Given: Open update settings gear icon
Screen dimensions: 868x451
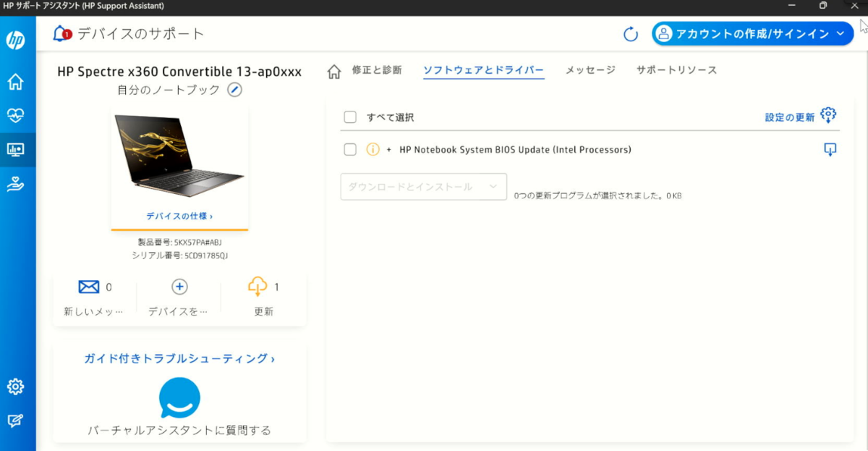Looking at the screenshot, I should [x=828, y=115].
